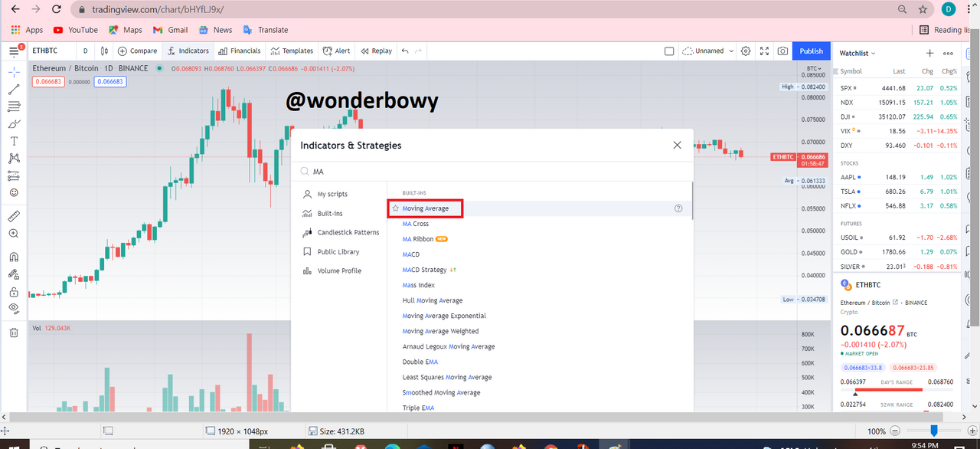Open the help icon on the Moving Average row
This screenshot has width=980, height=449.
[678, 208]
